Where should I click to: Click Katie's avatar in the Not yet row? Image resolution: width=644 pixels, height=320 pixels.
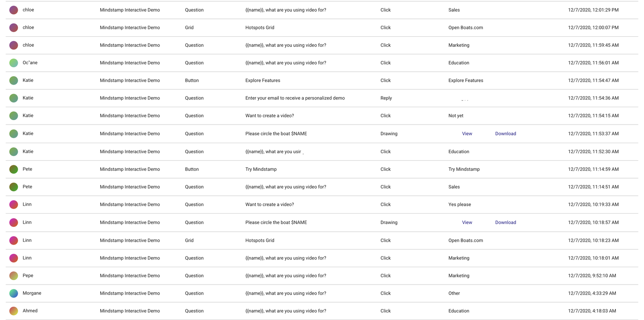14,116
